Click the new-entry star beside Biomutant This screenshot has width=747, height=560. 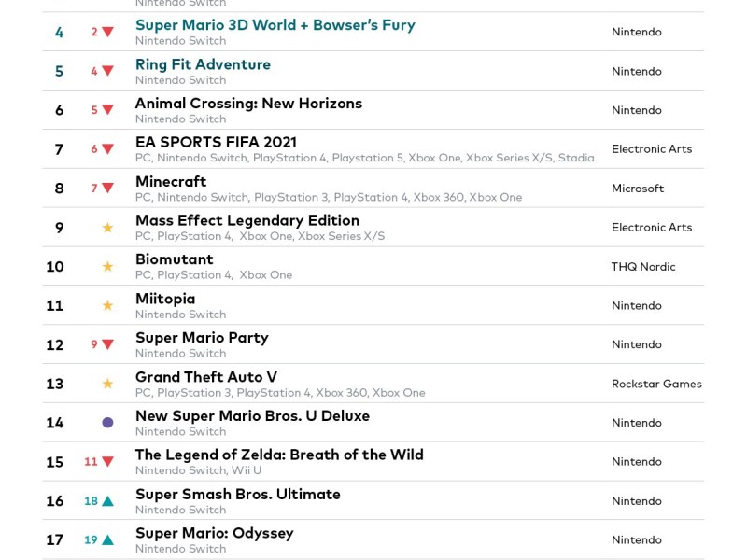107,267
